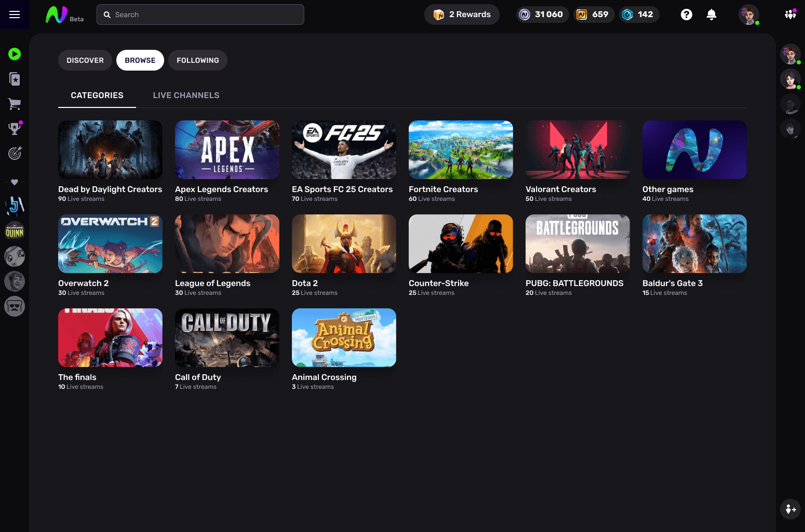This screenshot has width=805, height=532.
Task: Open the Quinn channel avatar
Action: 15,231
